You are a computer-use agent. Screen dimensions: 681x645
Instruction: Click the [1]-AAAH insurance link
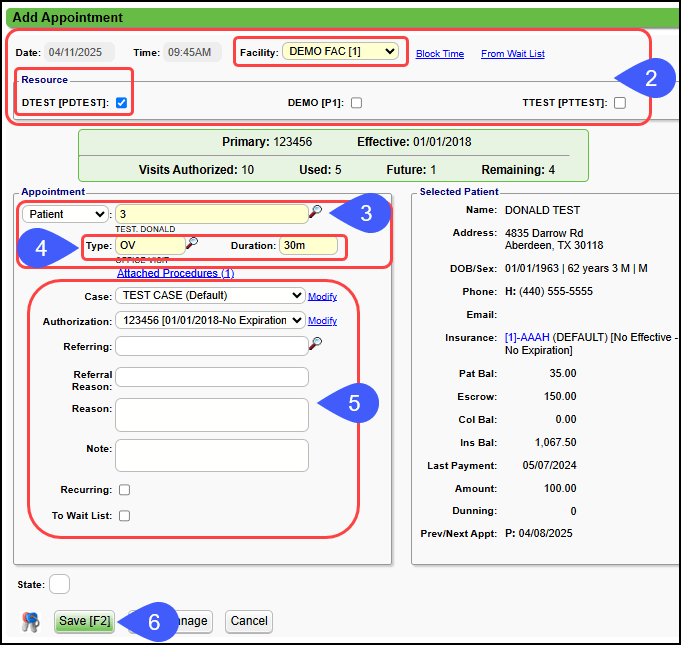pyautogui.click(x=530, y=338)
